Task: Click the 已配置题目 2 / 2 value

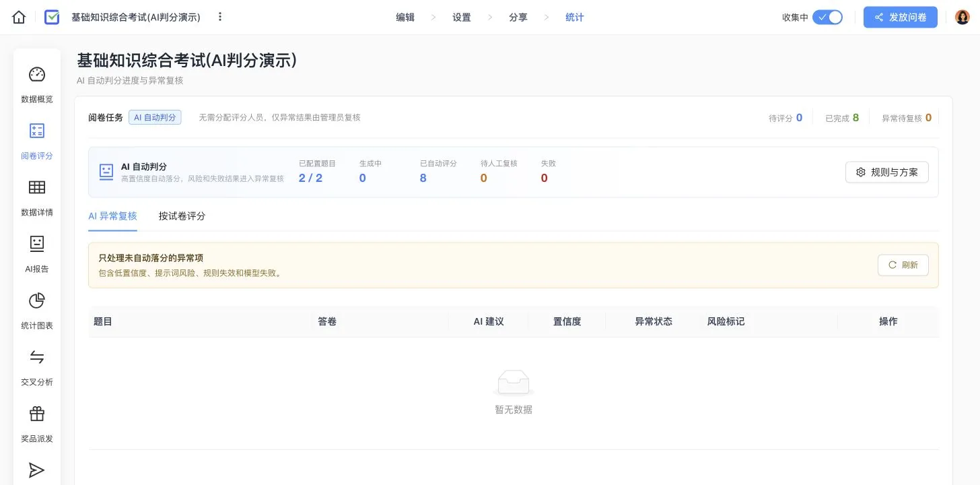Action: click(x=311, y=178)
